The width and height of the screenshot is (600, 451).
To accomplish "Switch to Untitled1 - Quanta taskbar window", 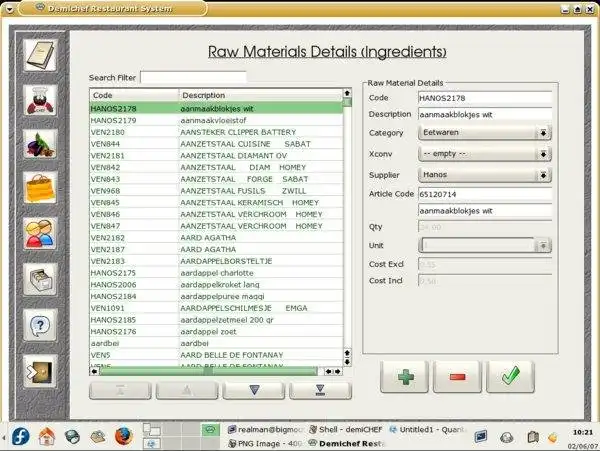I will coord(428,430).
